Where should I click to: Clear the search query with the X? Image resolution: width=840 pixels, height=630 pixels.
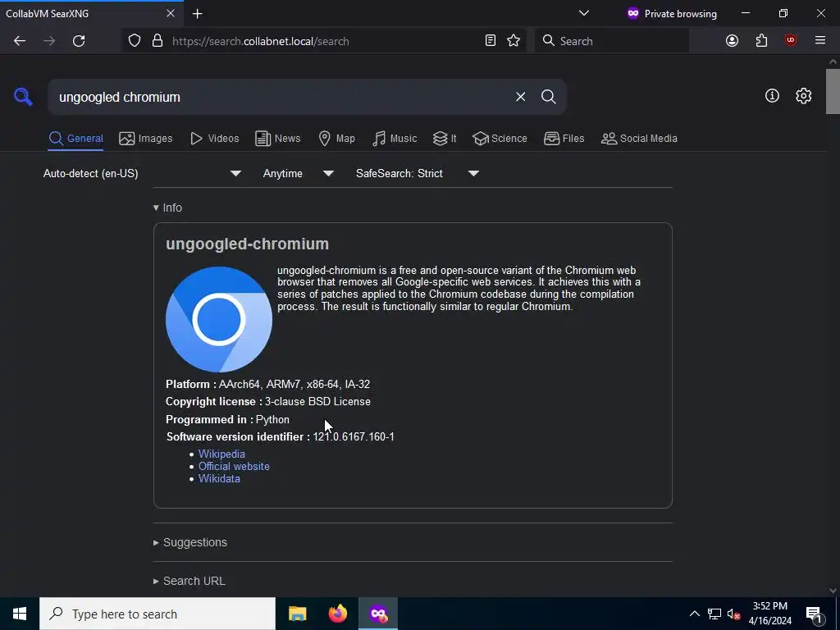(x=520, y=97)
